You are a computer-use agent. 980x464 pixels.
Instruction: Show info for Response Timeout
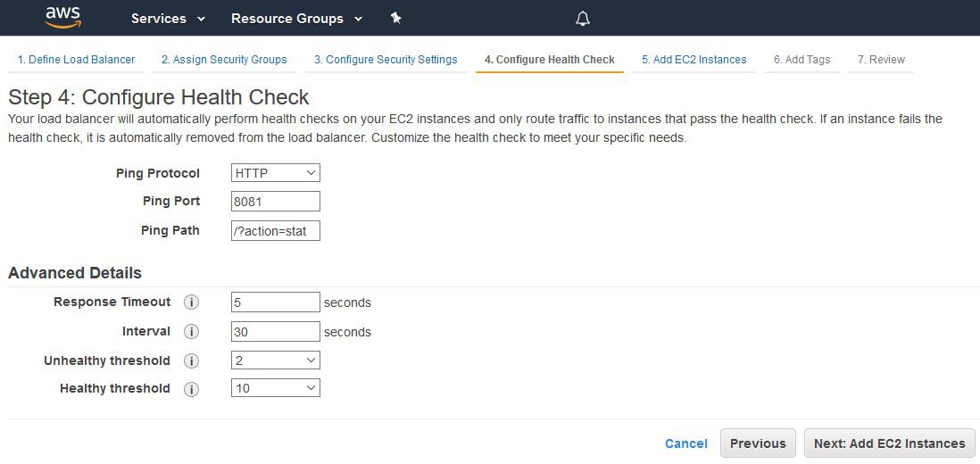coord(191,302)
